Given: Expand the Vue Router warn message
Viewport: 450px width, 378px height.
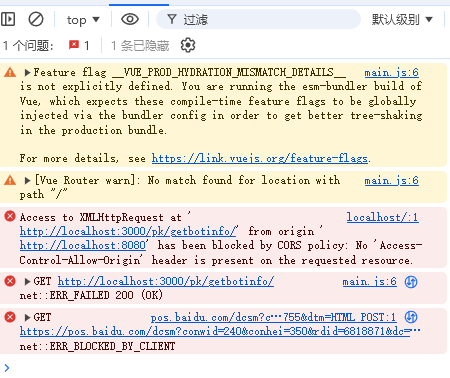Looking at the screenshot, I should [27, 180].
